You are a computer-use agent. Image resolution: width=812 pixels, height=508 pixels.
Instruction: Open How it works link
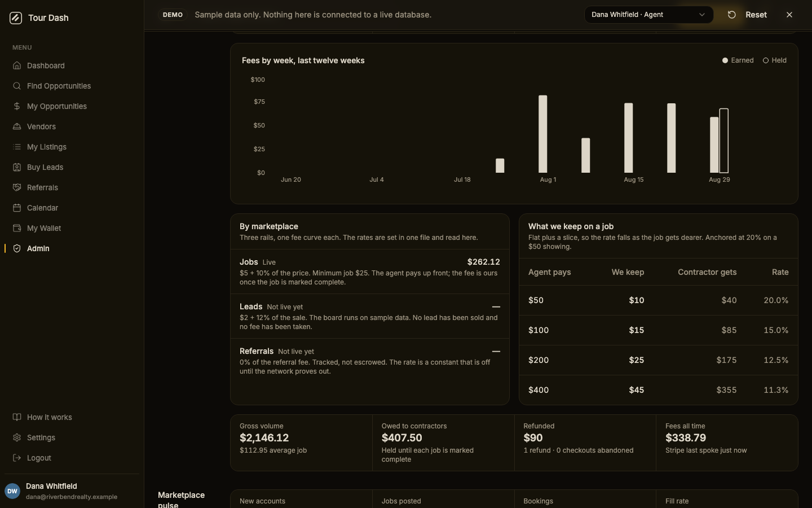[50, 417]
